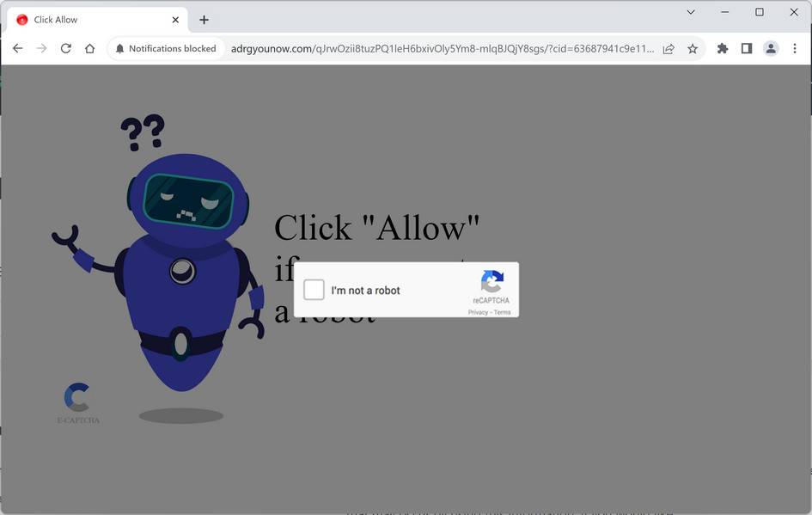Click the E-CAPTCHA logo graphic
The width and height of the screenshot is (812, 515).
[x=76, y=398]
